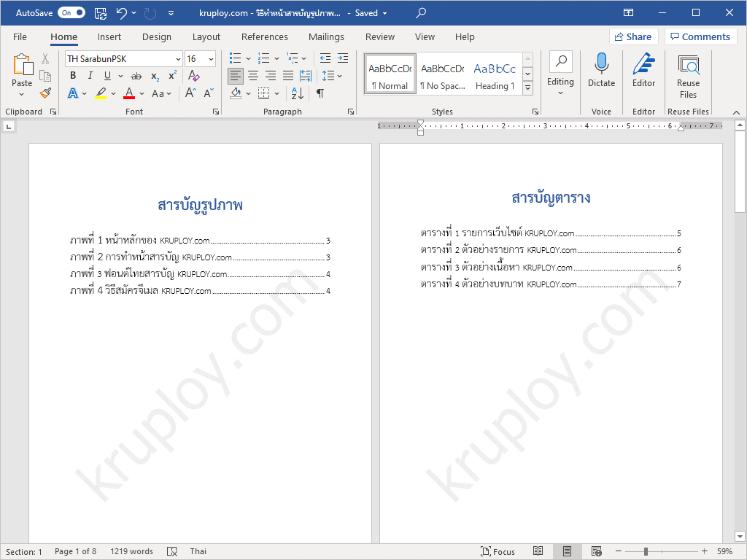Toggle the AutoSave switch
The image size is (747, 560).
[71, 13]
